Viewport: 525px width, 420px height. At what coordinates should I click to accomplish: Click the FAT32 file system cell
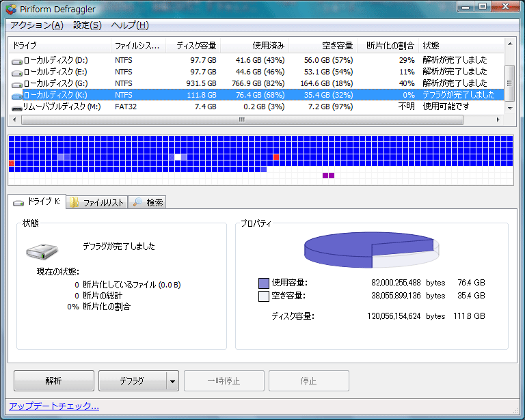click(x=126, y=107)
